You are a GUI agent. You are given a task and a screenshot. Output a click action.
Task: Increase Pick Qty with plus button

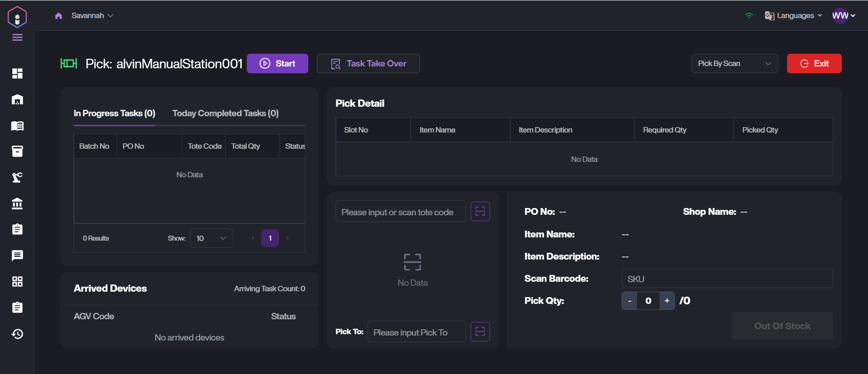667,301
